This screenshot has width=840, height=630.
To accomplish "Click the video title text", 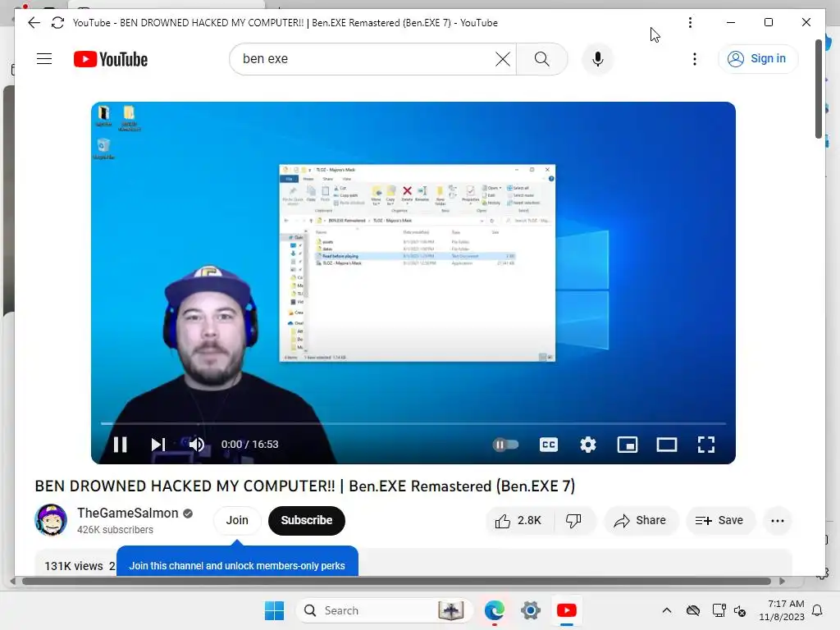I will (x=305, y=486).
